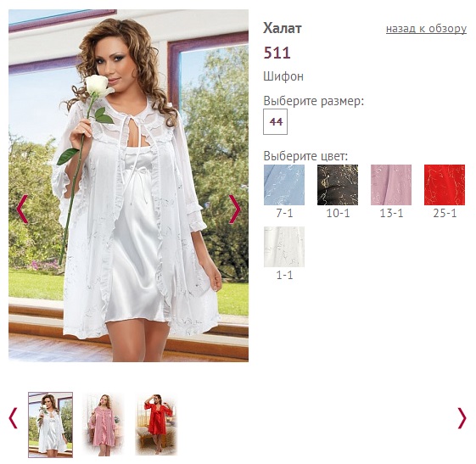Follow the 'назад к обзору' link
Screen dimensions: 476x464
click(x=426, y=29)
